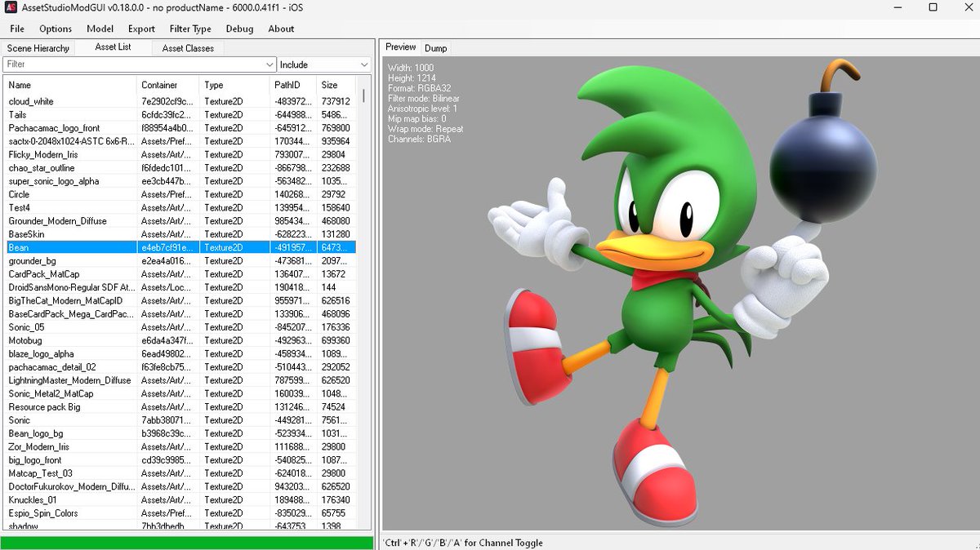Open the Filter Type menu
This screenshot has width=980, height=550.
(190, 29)
